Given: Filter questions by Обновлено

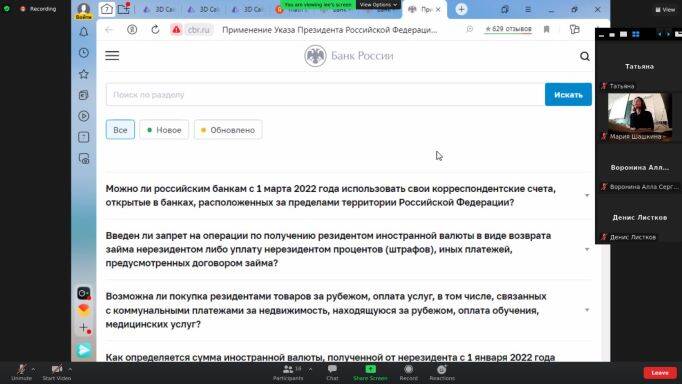Looking at the screenshot, I should pos(228,130).
